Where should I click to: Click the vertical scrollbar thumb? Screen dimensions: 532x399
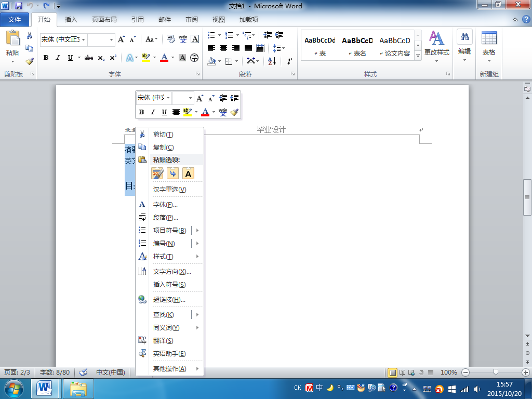click(x=527, y=197)
